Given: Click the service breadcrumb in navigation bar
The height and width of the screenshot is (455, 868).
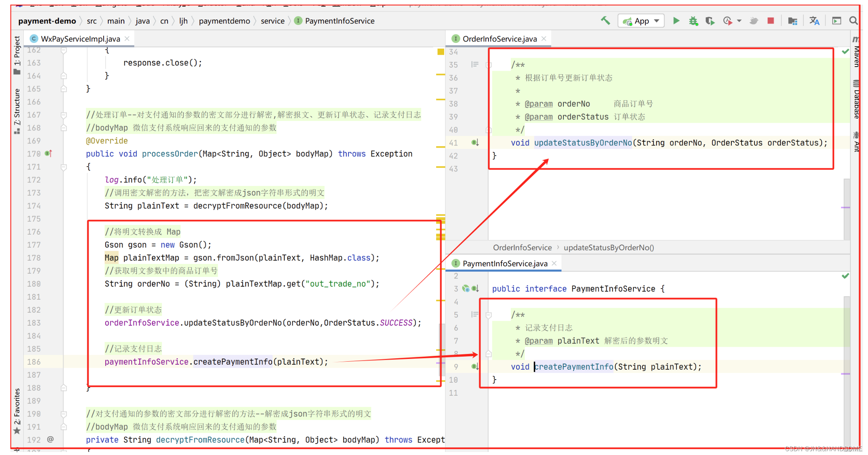Looking at the screenshot, I should tap(272, 21).
